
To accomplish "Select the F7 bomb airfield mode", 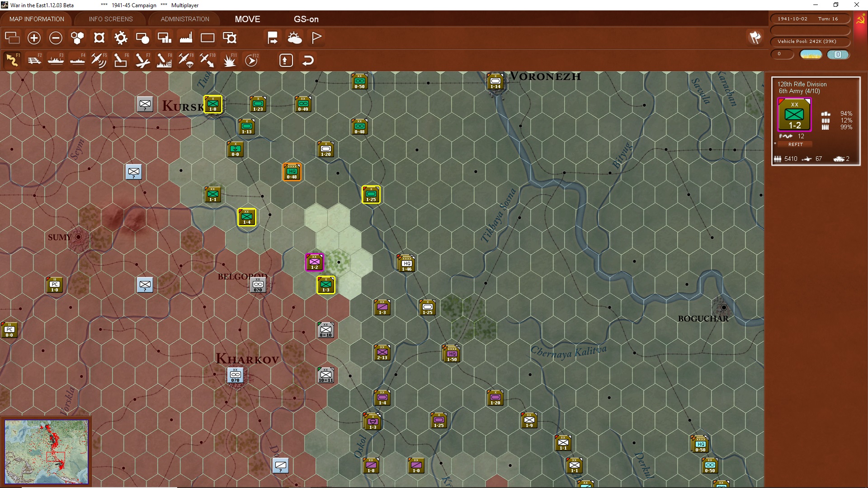I will click(x=142, y=60).
